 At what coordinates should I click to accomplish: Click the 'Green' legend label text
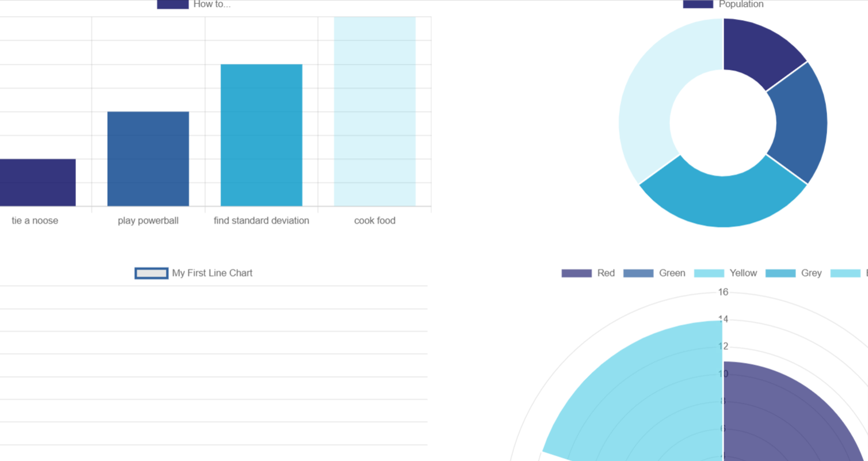(x=673, y=273)
